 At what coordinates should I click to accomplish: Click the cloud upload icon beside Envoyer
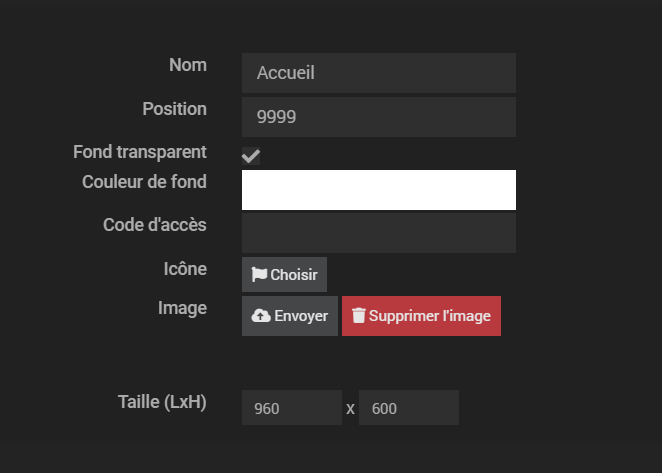click(261, 316)
